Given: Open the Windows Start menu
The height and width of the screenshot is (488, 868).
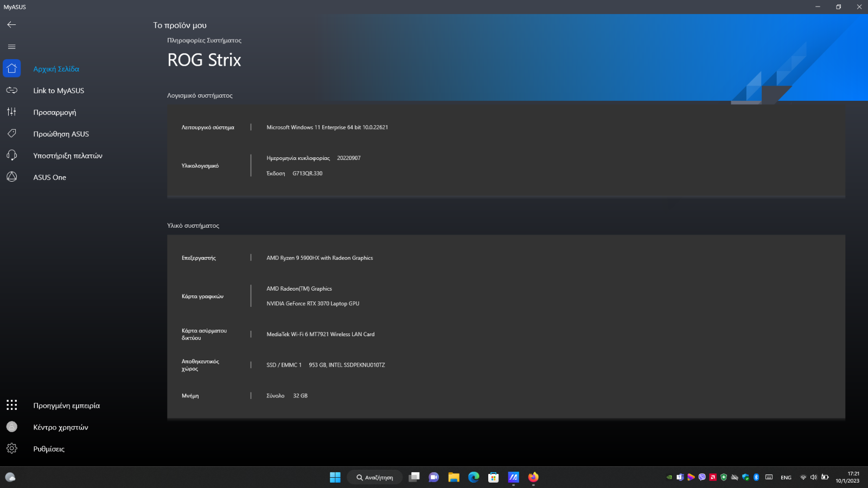Looking at the screenshot, I should (335, 477).
